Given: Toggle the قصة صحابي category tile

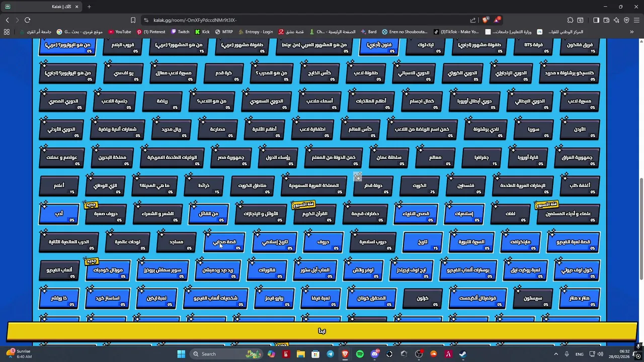Looking at the screenshot, I should (224, 242).
